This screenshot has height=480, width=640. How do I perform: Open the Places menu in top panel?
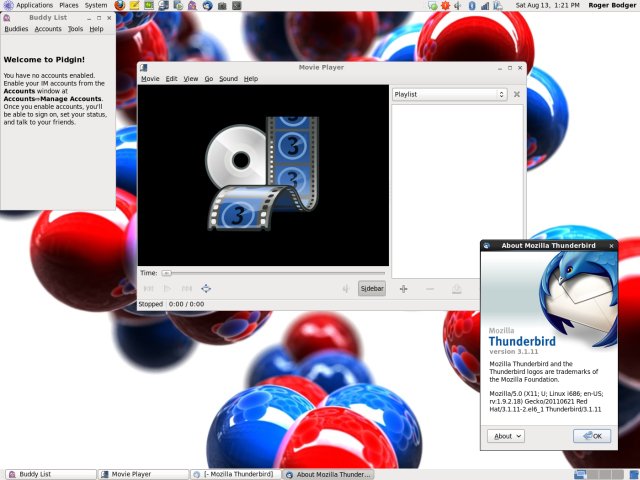[68, 6]
